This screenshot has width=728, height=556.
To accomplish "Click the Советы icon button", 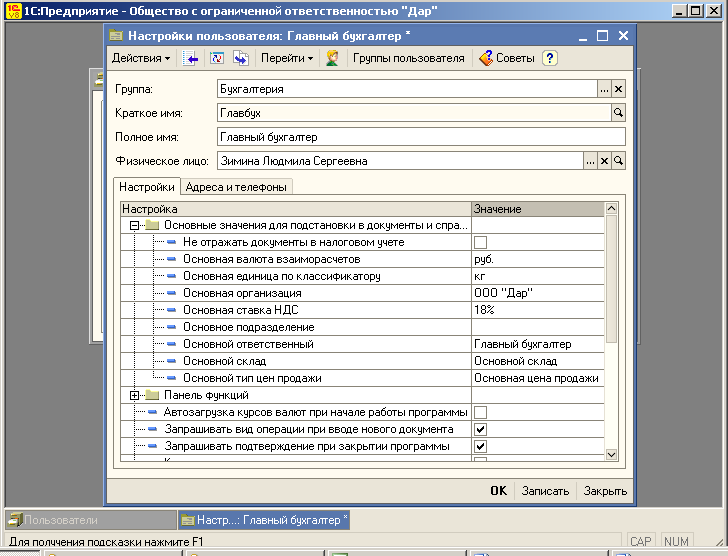I will (507, 58).
